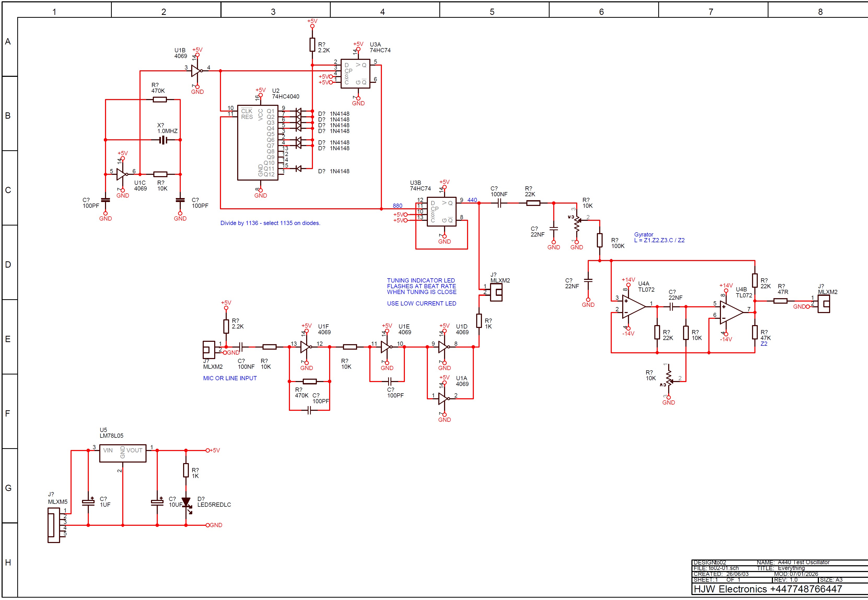Click the 'MIC OR LINE INPUT' label
This screenshot has width=868, height=600.
click(230, 378)
